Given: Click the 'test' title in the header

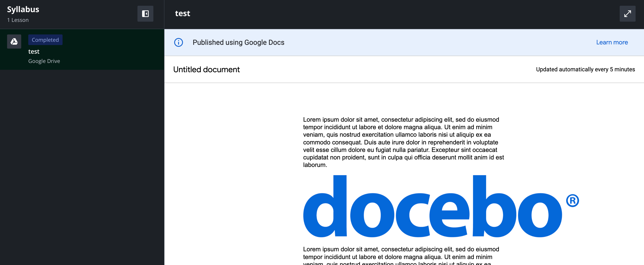Looking at the screenshot, I should [183, 13].
